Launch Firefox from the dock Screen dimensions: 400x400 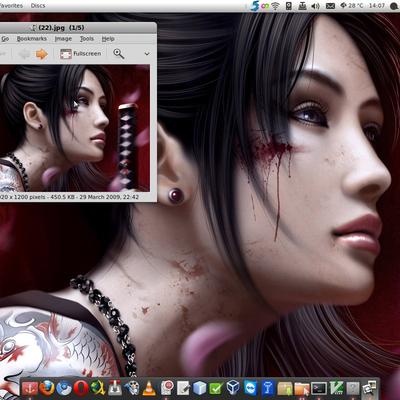pyautogui.click(x=47, y=388)
